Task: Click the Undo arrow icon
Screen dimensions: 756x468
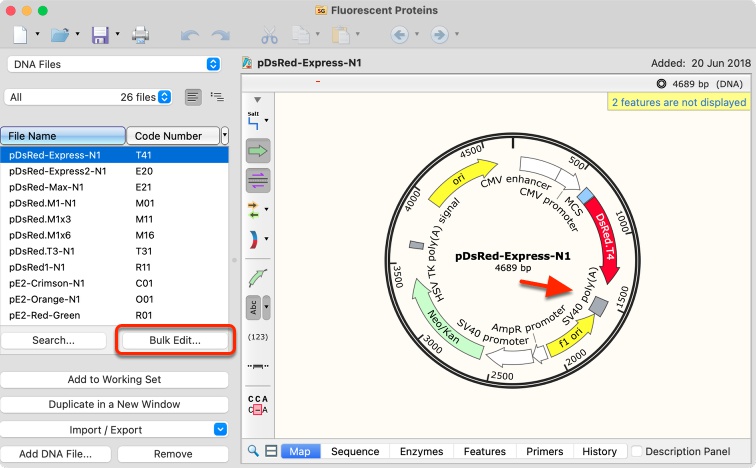Action: coord(189,35)
